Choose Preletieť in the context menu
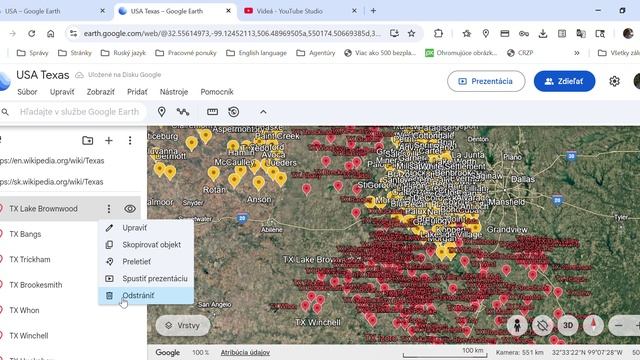 point(146,262)
